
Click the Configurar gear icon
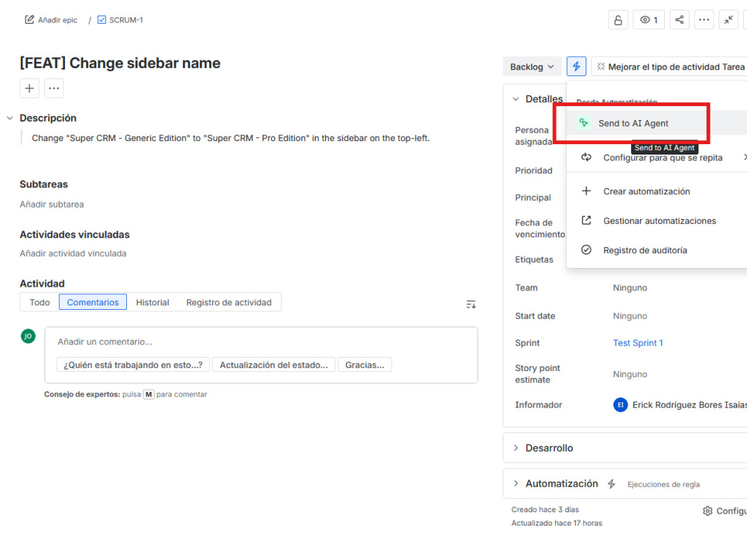coord(707,511)
